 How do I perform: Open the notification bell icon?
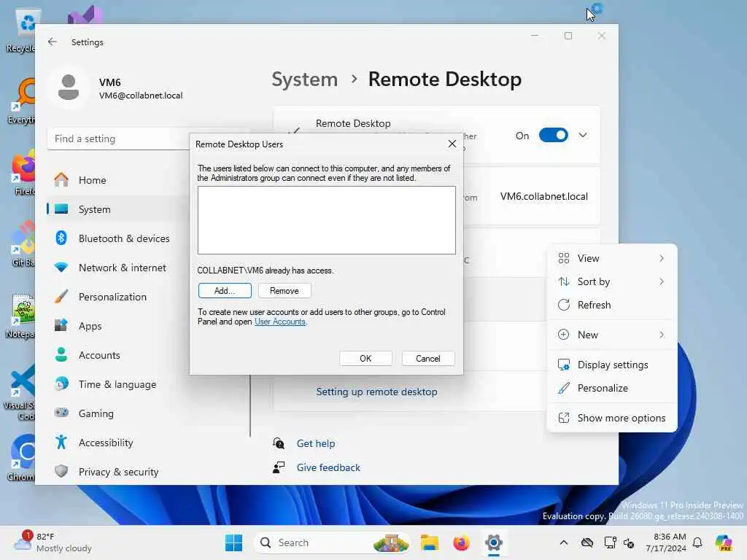697,542
